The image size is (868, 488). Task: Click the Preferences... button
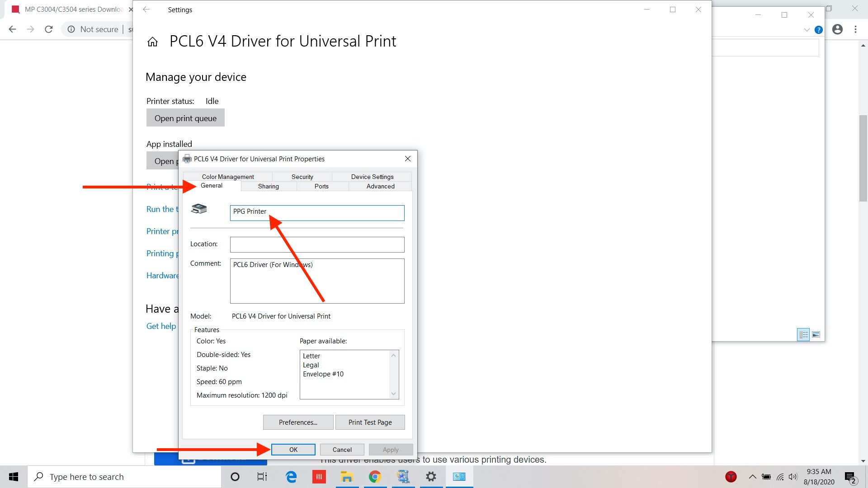coord(298,422)
